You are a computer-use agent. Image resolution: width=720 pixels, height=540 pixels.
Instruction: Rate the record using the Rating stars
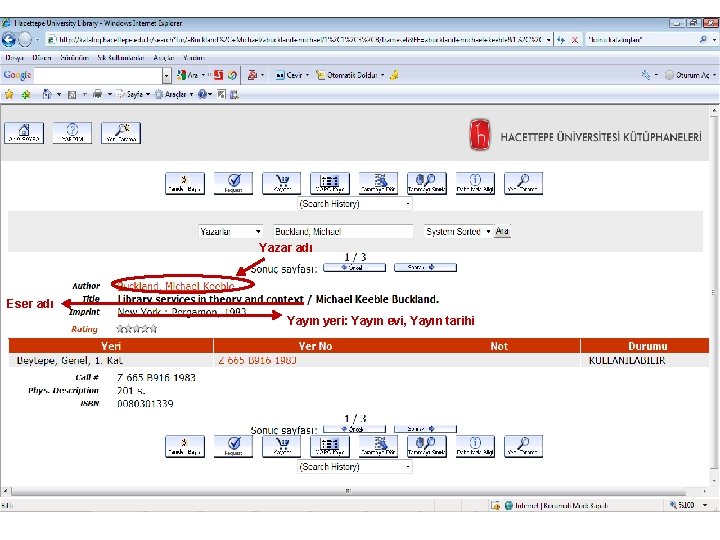point(137,329)
